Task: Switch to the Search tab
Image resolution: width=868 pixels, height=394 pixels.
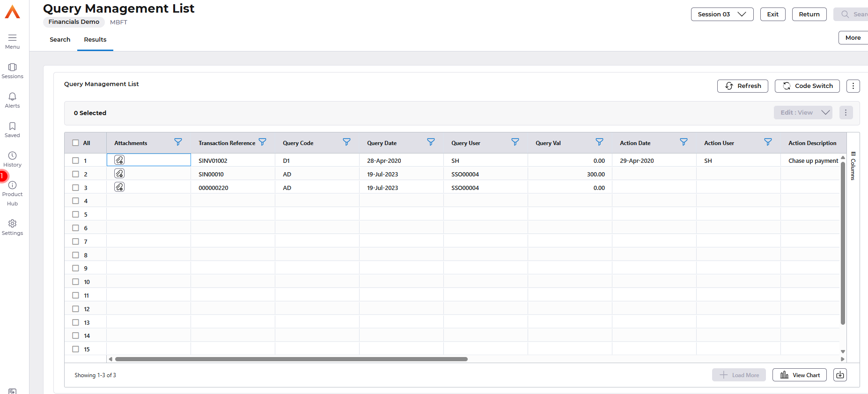Action: [60, 40]
